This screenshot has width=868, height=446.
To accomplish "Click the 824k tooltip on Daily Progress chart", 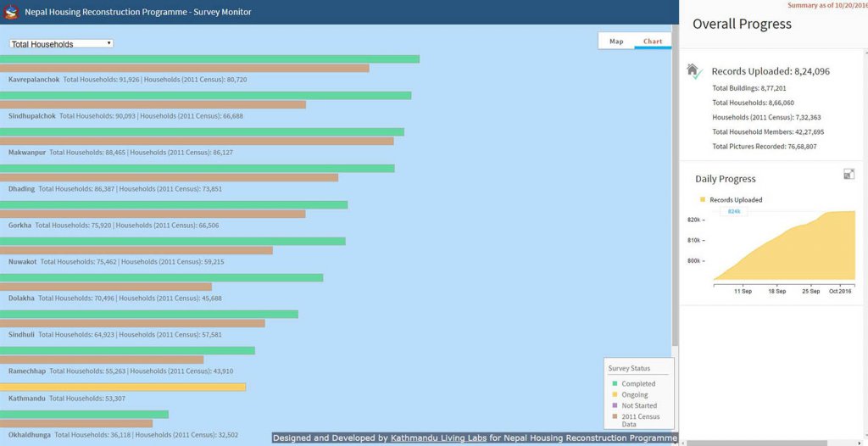I will [734, 212].
